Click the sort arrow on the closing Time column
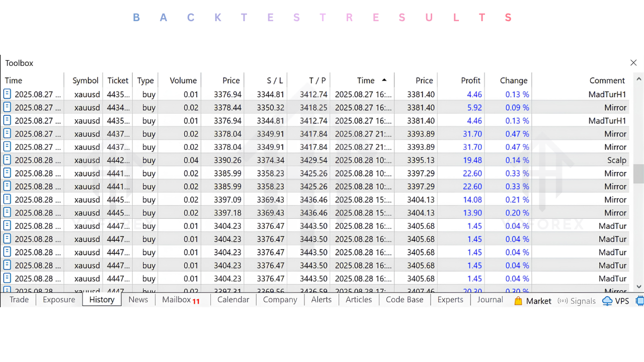This screenshot has width=644, height=362. point(384,80)
